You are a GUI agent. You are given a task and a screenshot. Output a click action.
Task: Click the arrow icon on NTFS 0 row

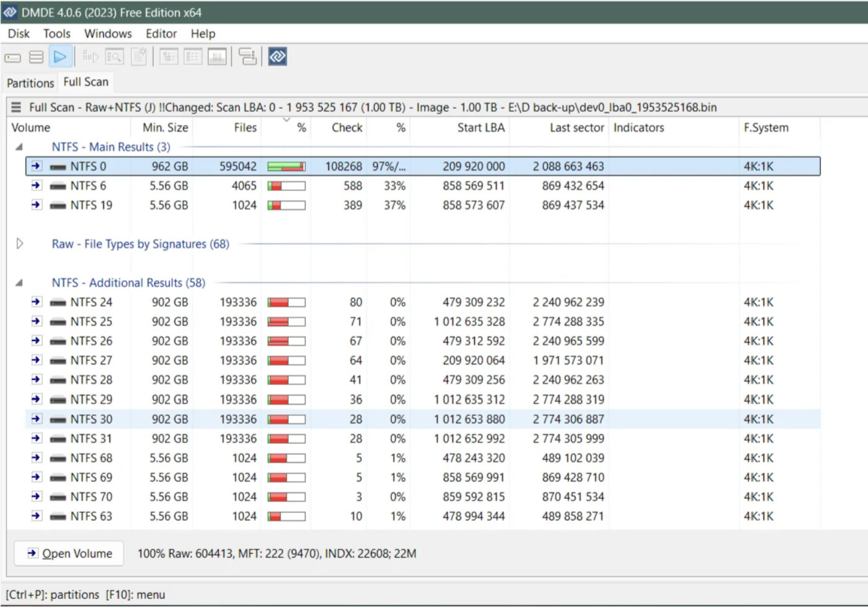[36, 166]
